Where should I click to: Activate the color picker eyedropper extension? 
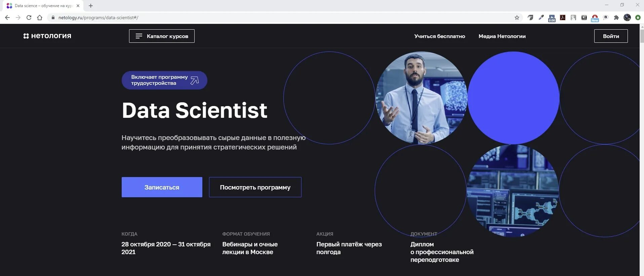(x=541, y=18)
